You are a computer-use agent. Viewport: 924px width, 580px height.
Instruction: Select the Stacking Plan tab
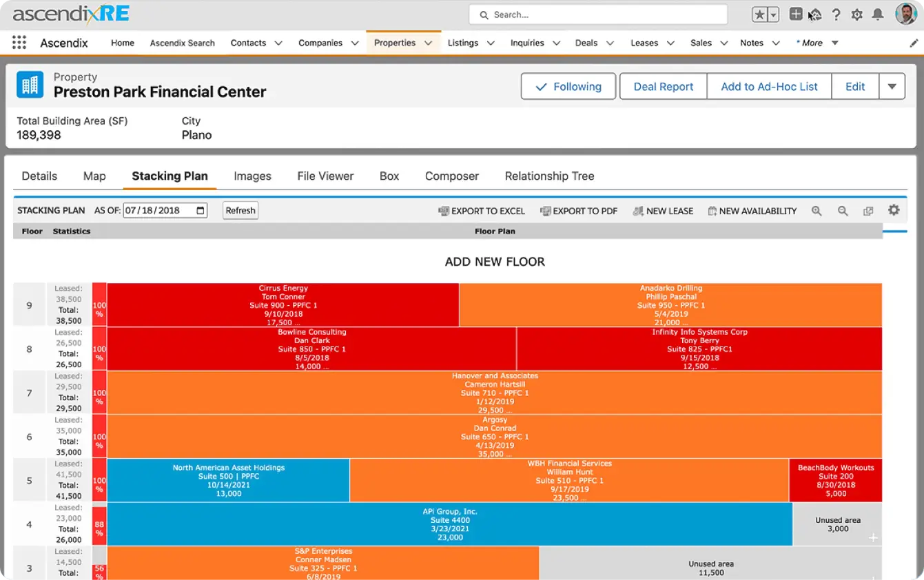pyautogui.click(x=170, y=176)
